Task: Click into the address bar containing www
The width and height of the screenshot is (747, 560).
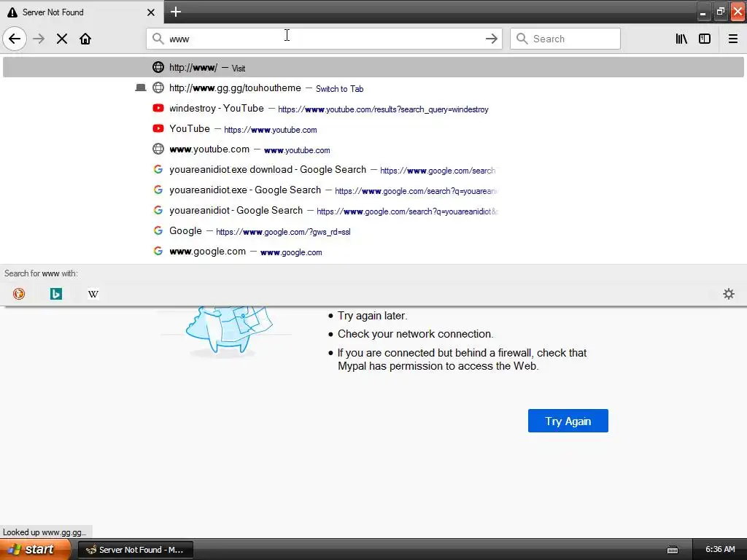Action: (x=324, y=39)
